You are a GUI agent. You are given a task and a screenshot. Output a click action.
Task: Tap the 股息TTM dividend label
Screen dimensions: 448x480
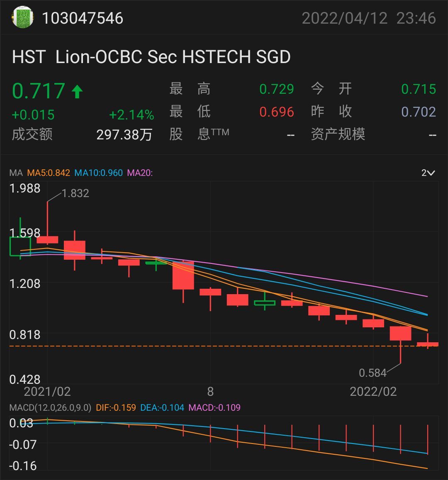(199, 134)
